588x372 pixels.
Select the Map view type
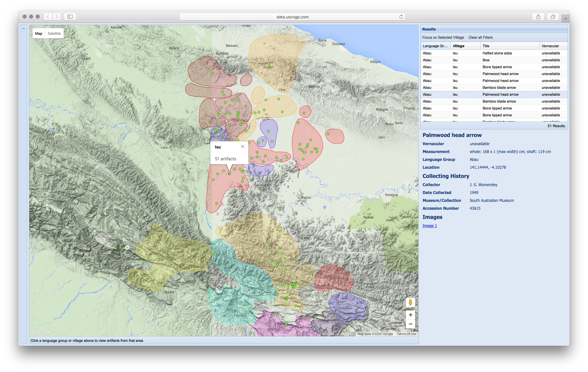(x=39, y=33)
